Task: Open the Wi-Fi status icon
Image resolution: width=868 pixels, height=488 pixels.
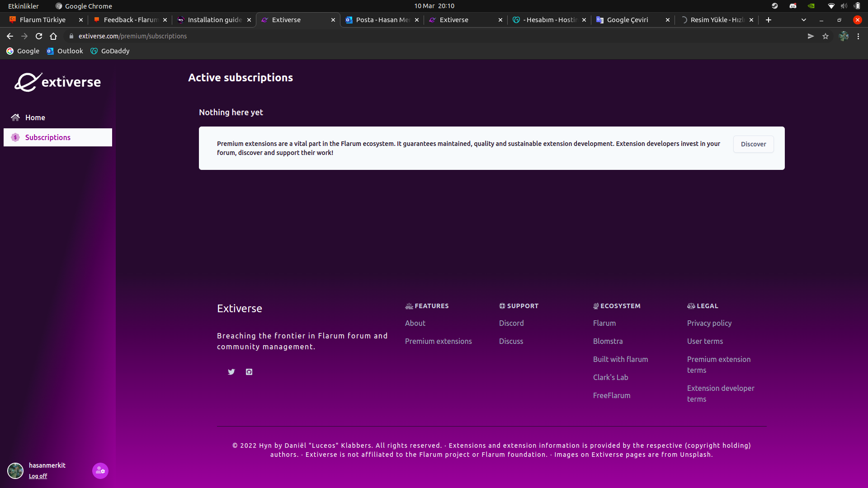Action: coord(831,6)
